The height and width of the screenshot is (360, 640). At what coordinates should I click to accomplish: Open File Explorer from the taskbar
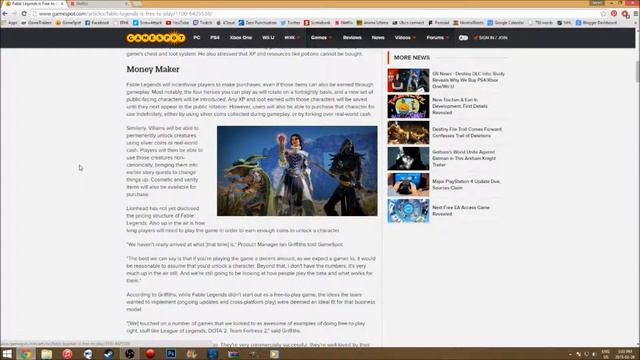tap(47, 354)
